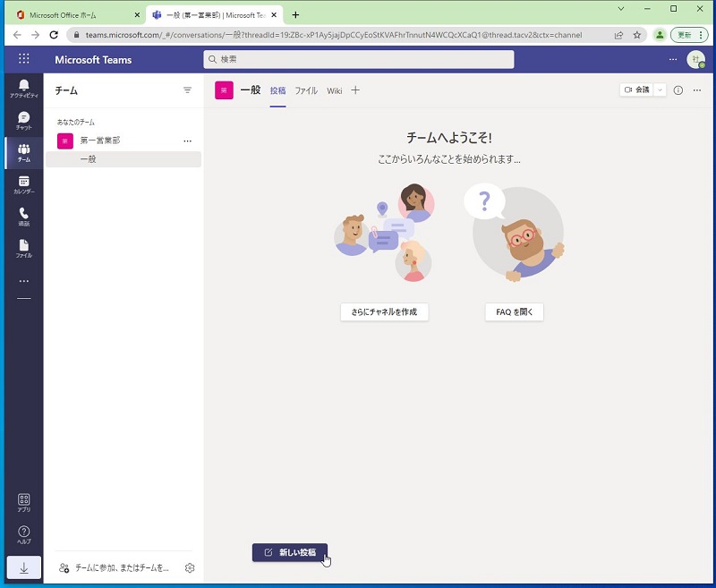Show channel info icon
This screenshot has width=716, height=588.
(x=678, y=90)
